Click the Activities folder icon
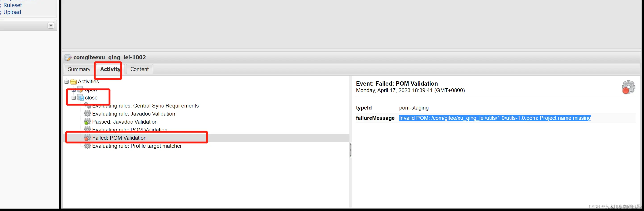644x211 pixels. [x=73, y=82]
